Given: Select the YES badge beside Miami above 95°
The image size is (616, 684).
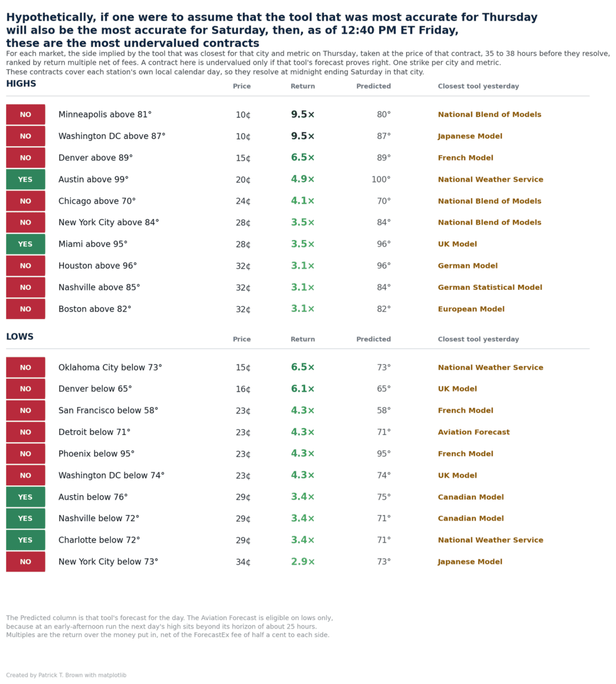Looking at the screenshot, I should (x=26, y=244).
